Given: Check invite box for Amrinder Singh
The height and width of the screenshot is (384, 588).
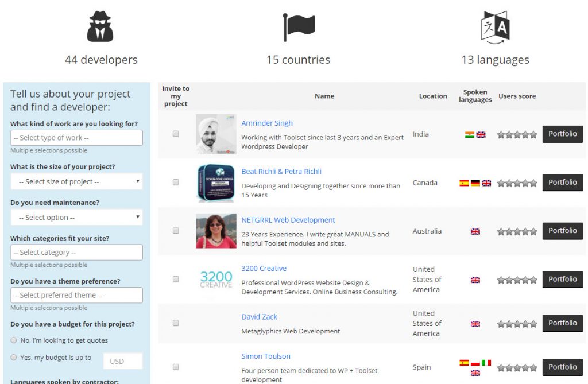Looking at the screenshot, I should tap(176, 134).
